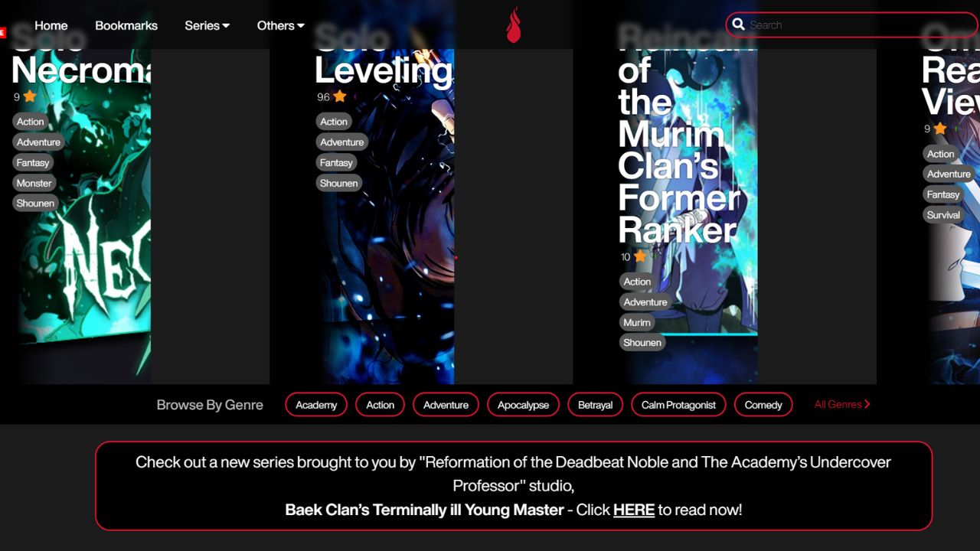Choose the Calm Protagonist genre tag
Image resolution: width=980 pixels, height=551 pixels.
coord(678,405)
